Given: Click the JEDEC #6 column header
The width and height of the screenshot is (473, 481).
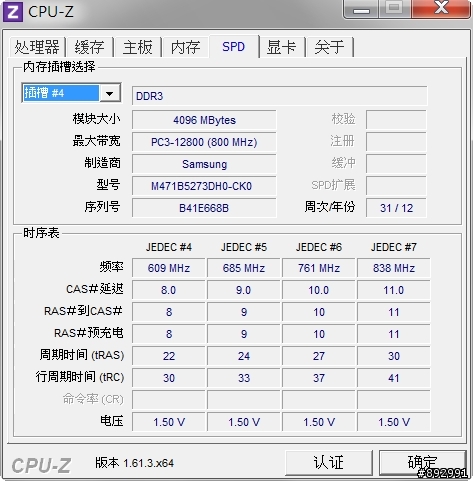Looking at the screenshot, I should 319,247.
